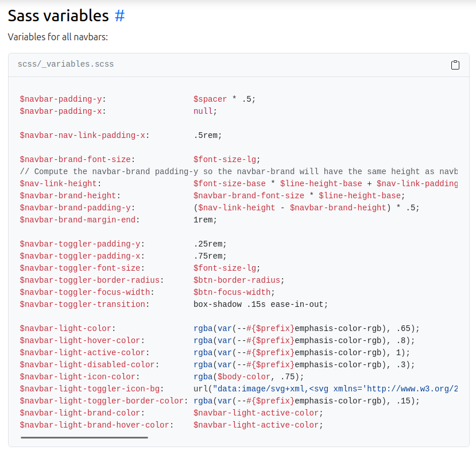Click the null value
The height and width of the screenshot is (450, 476).
(x=203, y=111)
